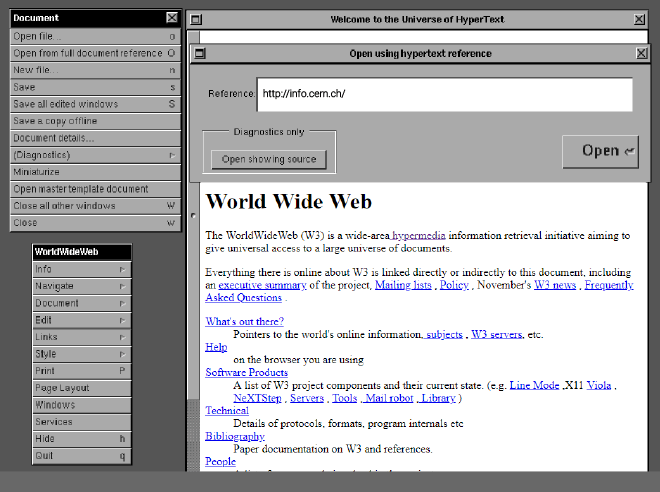660x492 pixels.
Task: Click Open showing source button
Action: point(268,159)
